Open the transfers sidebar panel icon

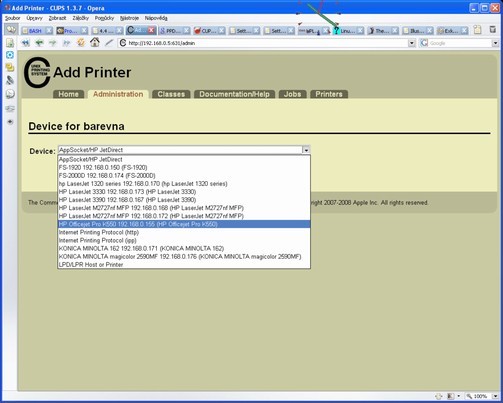tap(10, 109)
